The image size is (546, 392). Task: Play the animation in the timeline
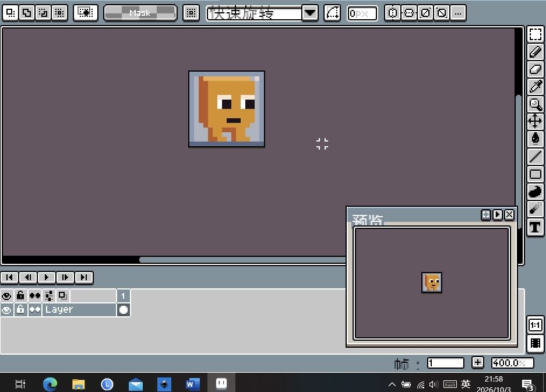pos(47,277)
